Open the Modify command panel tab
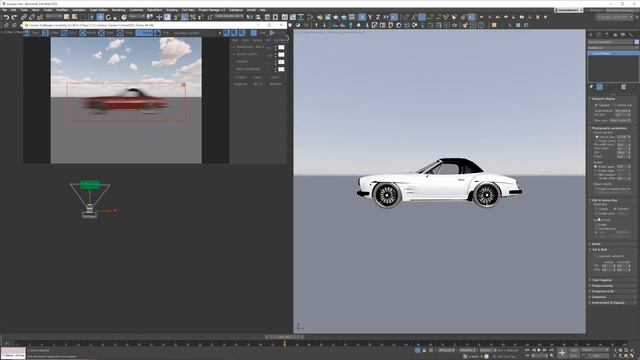Screen dimensions: 640x360 [599, 35]
